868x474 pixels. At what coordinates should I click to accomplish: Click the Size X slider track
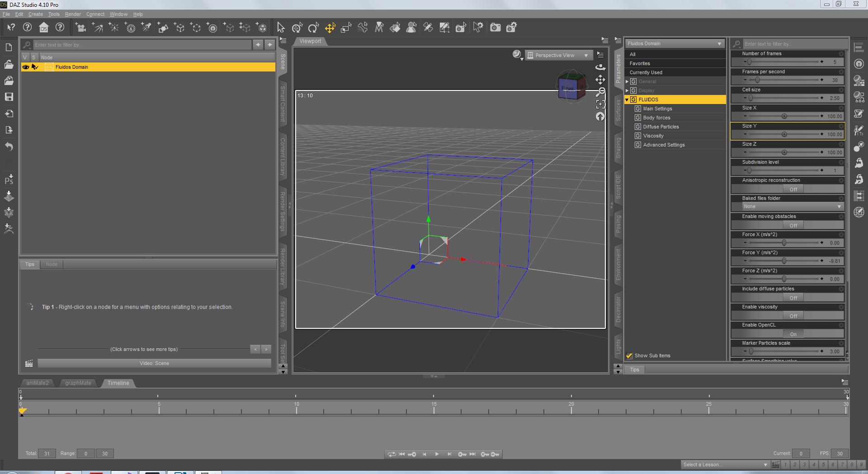click(783, 116)
